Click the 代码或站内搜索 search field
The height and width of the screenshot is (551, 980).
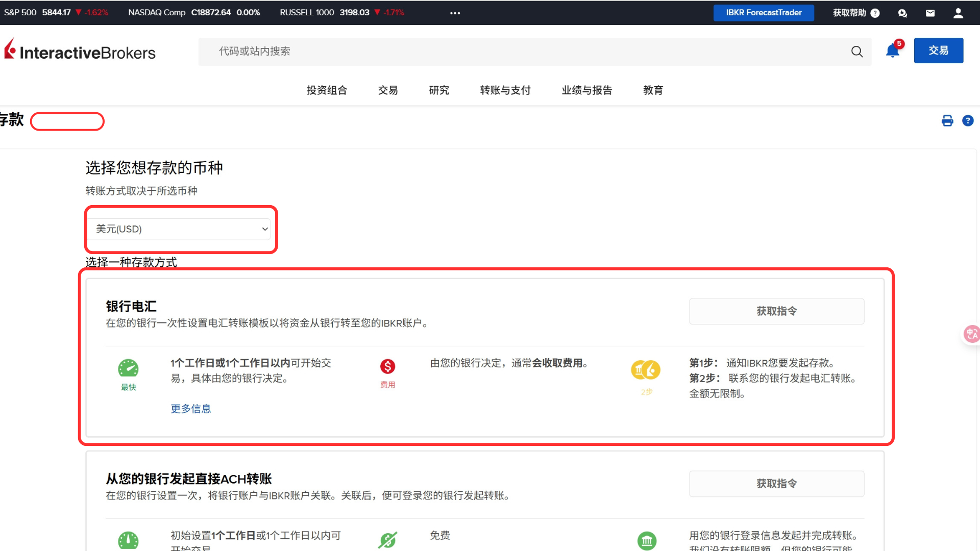click(510, 52)
